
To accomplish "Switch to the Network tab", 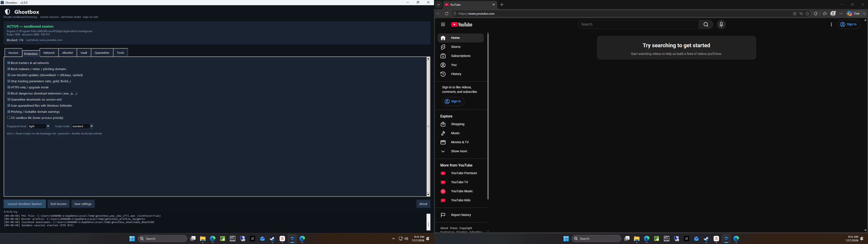I will pyautogui.click(x=49, y=53).
